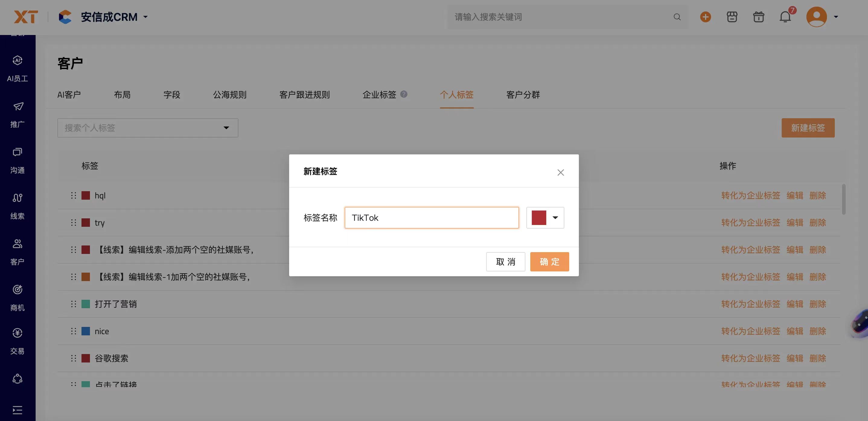Click the 推广 paper plane icon
868x421 pixels.
[18, 107]
